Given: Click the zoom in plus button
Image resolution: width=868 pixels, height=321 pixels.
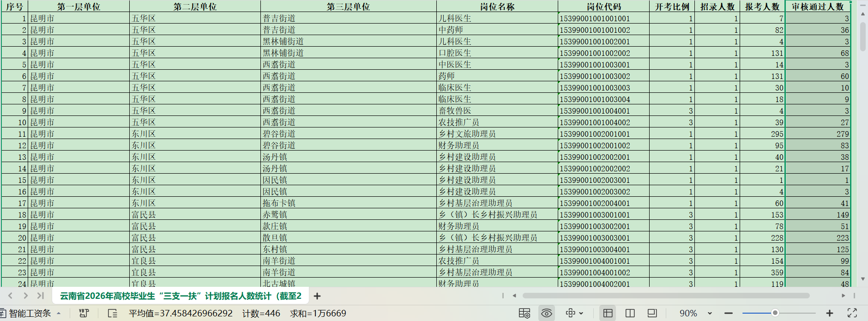Looking at the screenshot, I should click(x=829, y=313).
